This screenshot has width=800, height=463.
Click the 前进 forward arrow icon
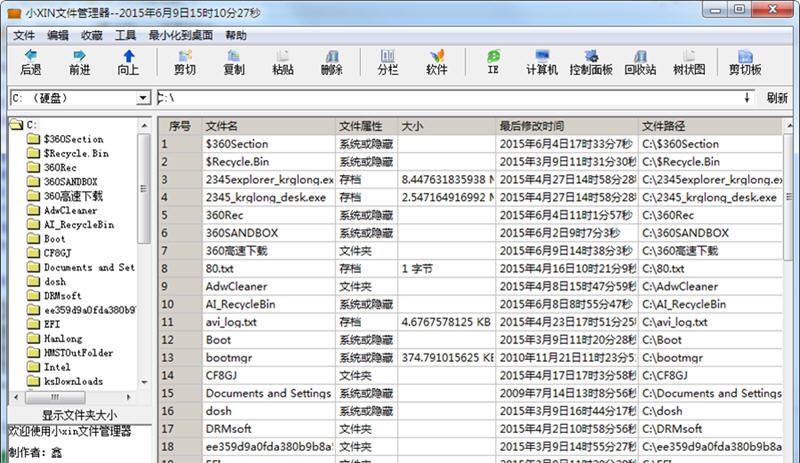click(79, 55)
